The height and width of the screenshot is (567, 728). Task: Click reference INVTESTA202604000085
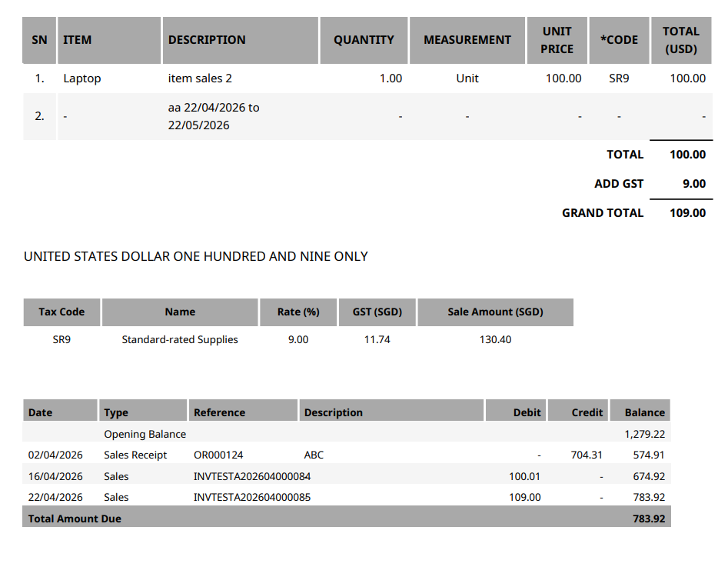pos(252,498)
